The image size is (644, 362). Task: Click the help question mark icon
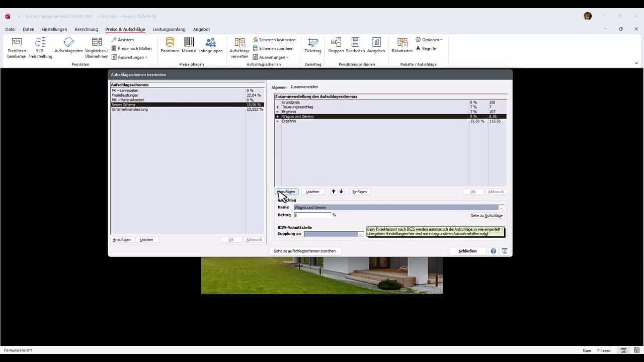click(x=493, y=251)
